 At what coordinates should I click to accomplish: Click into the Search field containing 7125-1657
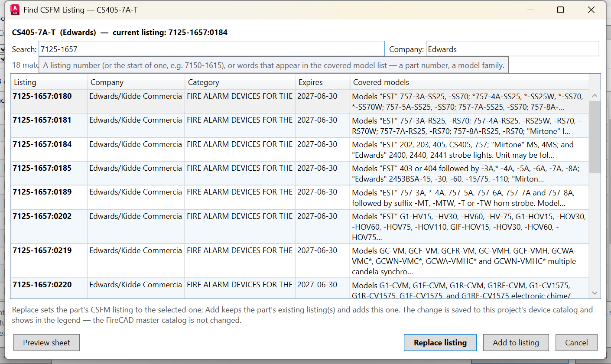point(211,49)
